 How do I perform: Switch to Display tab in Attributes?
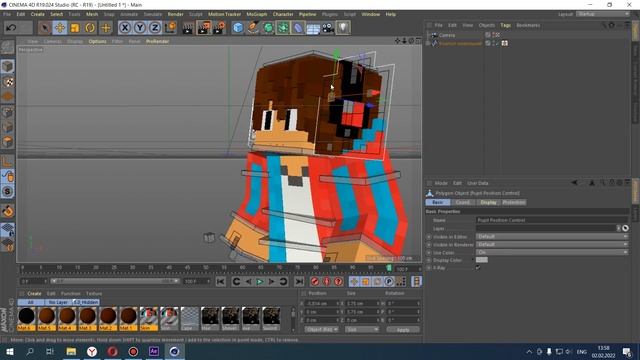(488, 202)
